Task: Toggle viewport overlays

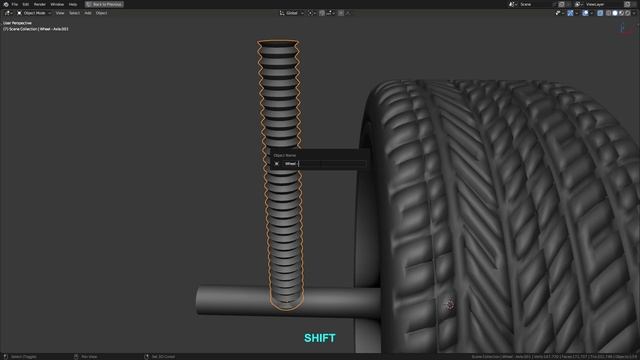Action: pyautogui.click(x=585, y=13)
